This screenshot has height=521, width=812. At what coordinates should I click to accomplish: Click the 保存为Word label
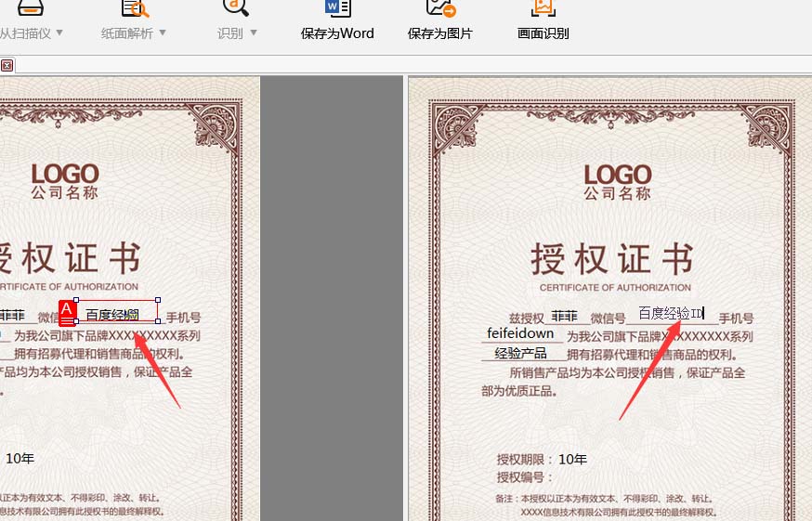click(x=337, y=33)
